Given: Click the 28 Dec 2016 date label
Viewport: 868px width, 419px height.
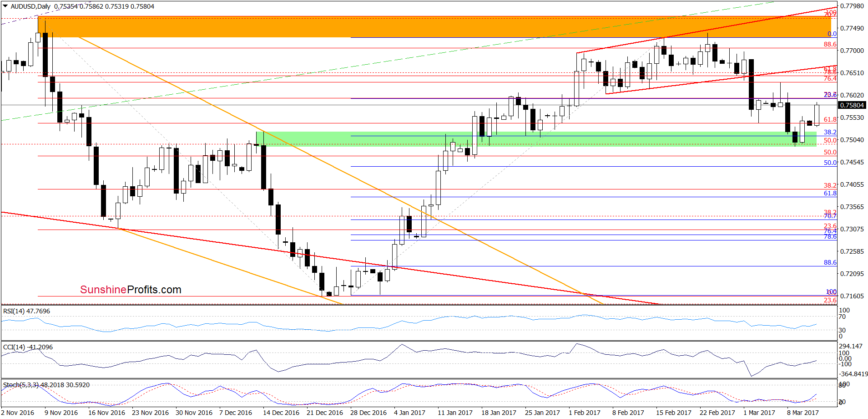Looking at the screenshot, I should [368, 413].
